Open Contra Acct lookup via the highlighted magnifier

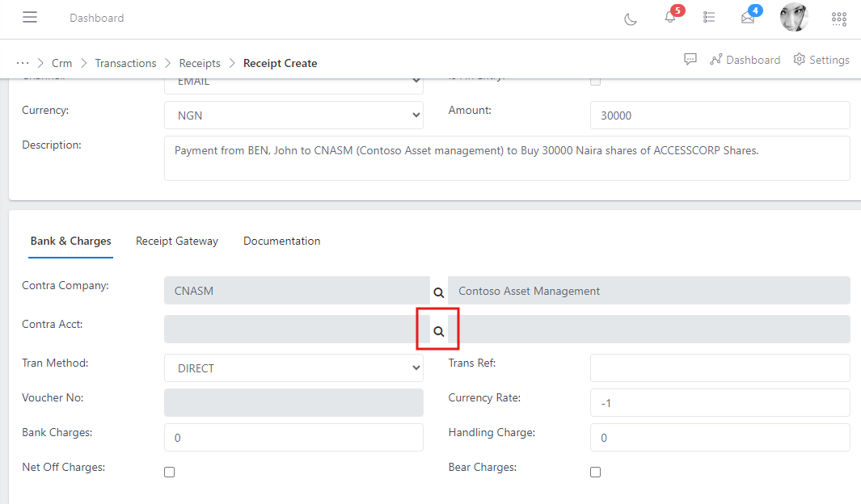[x=438, y=330]
